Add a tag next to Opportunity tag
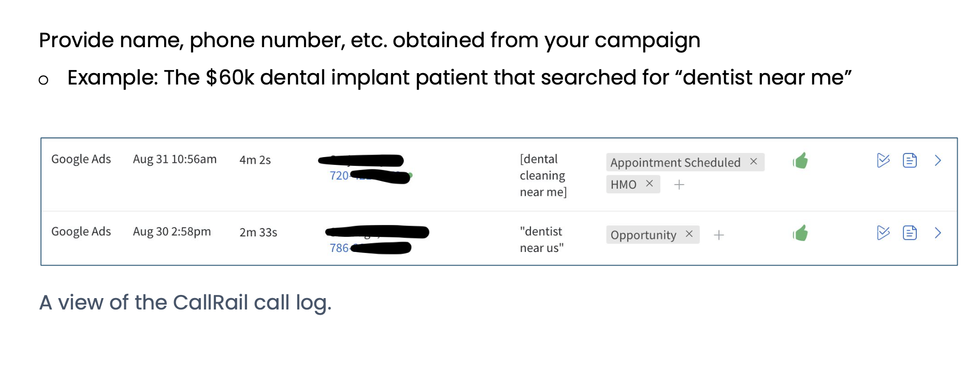The width and height of the screenshot is (980, 366). pyautogui.click(x=718, y=235)
